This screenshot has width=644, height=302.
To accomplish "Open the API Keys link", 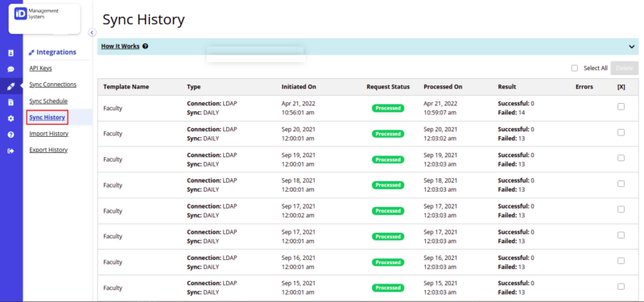I will (x=41, y=68).
